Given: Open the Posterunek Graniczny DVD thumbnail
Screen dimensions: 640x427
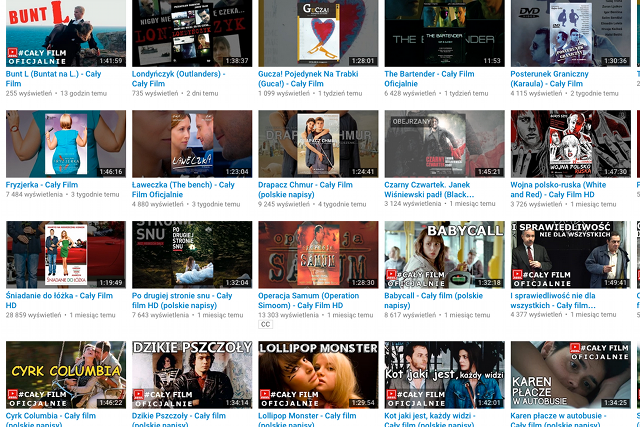Looking at the screenshot, I should click(x=570, y=33).
